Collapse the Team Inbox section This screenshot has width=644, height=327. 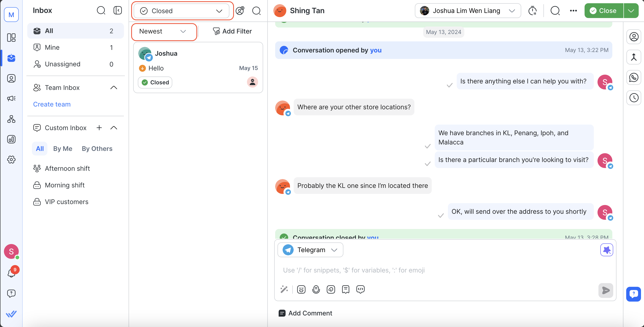click(114, 88)
